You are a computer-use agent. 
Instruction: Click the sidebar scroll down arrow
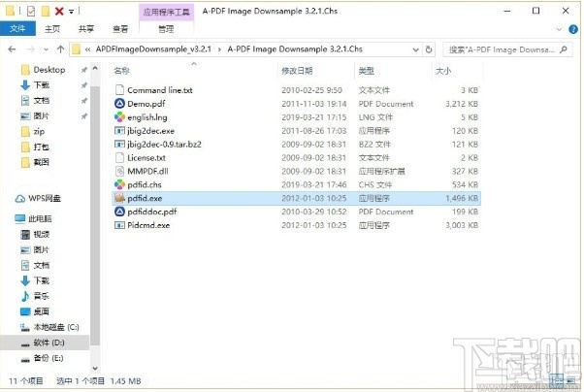pyautogui.click(x=95, y=368)
